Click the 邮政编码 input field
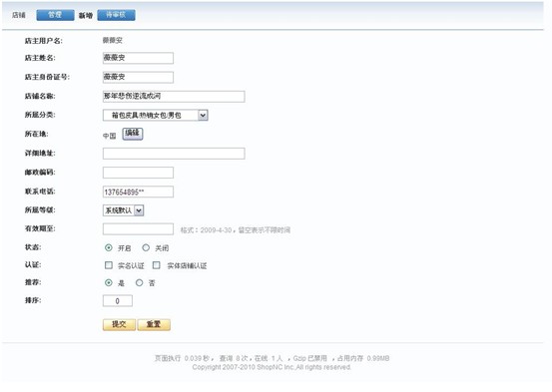 (x=138, y=173)
